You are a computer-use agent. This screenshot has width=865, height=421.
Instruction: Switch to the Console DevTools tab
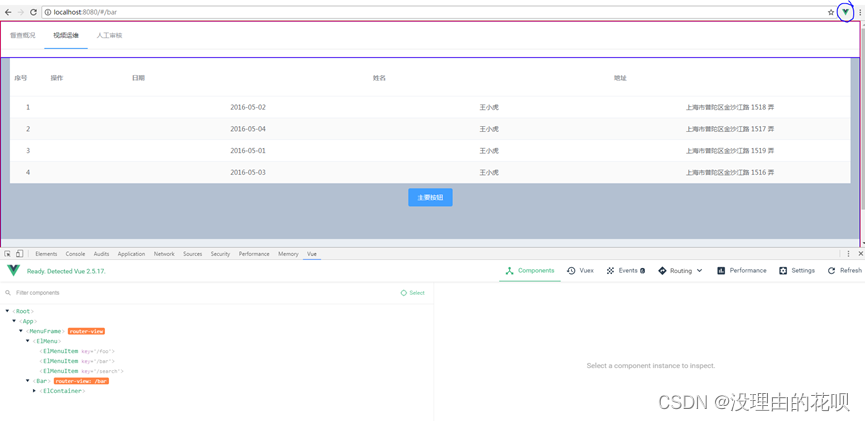(76, 254)
